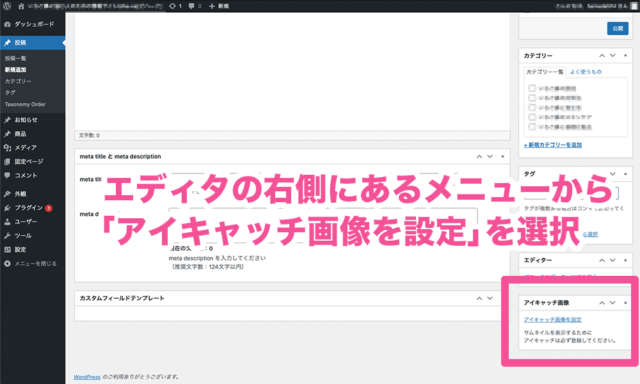
Task: Click the コメント icon in sidebar
Action: click(x=7, y=175)
